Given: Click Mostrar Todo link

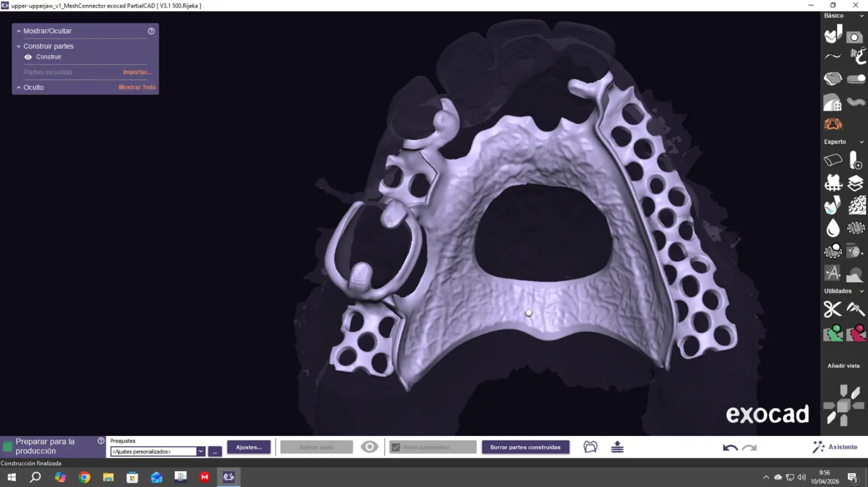Looking at the screenshot, I should coord(137,87).
